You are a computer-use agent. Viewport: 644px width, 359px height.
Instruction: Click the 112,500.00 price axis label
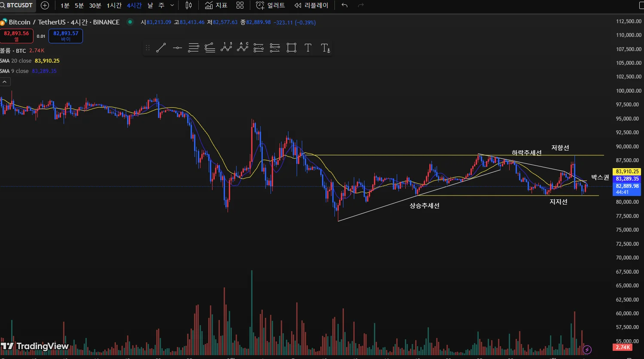pos(628,21)
